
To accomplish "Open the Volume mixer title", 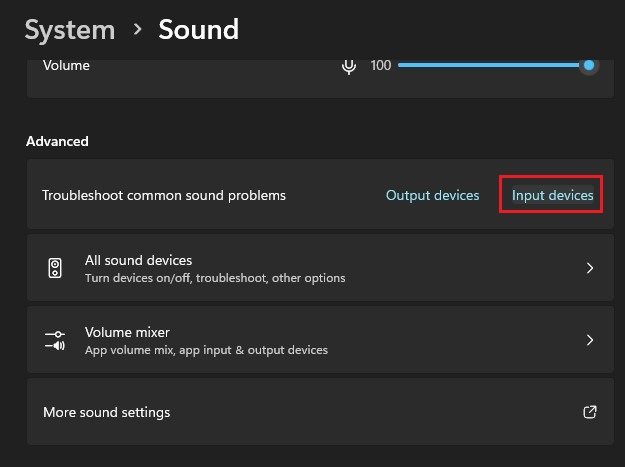I will click(x=127, y=332).
